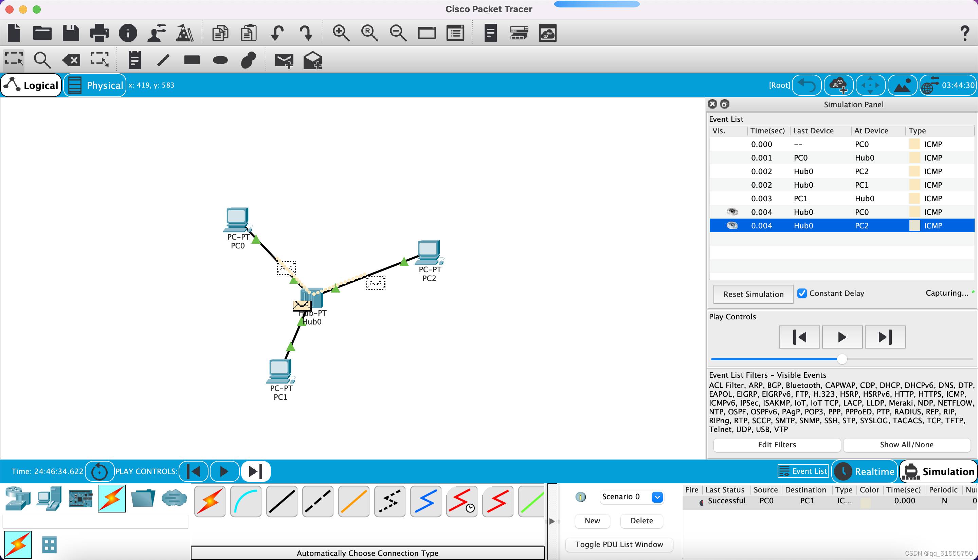Add a Simple PDU envelope
Image resolution: width=978 pixels, height=560 pixels.
[284, 60]
